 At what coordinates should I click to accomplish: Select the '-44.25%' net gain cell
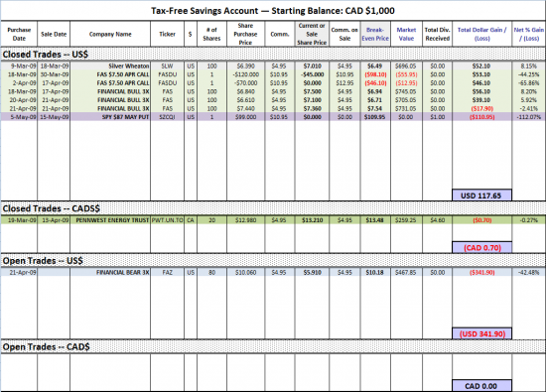point(528,74)
